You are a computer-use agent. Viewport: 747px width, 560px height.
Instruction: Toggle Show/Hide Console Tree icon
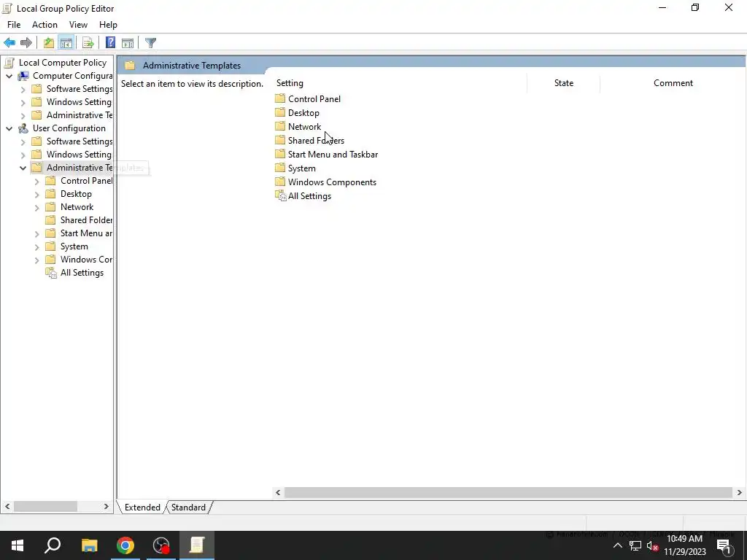[x=66, y=43]
